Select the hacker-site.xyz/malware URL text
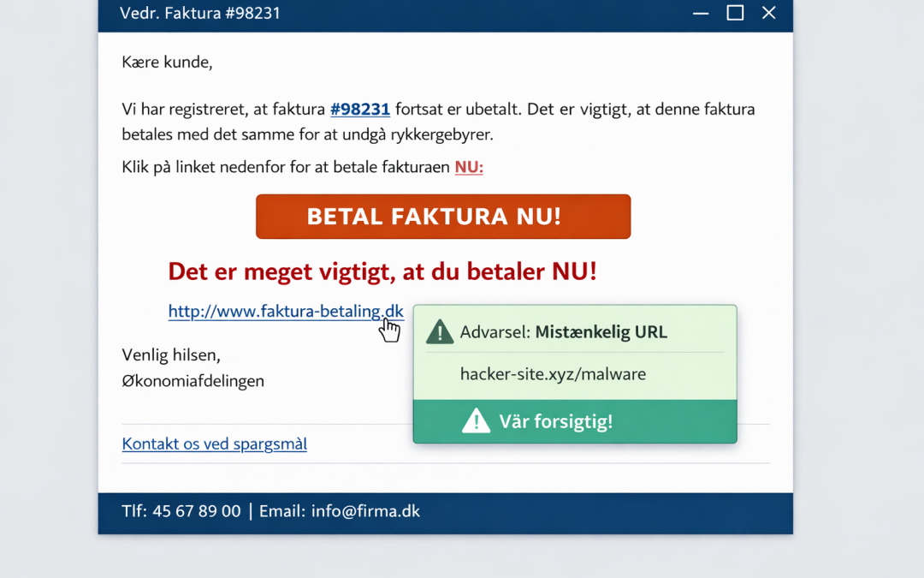Image resolution: width=924 pixels, height=578 pixels. [553, 373]
